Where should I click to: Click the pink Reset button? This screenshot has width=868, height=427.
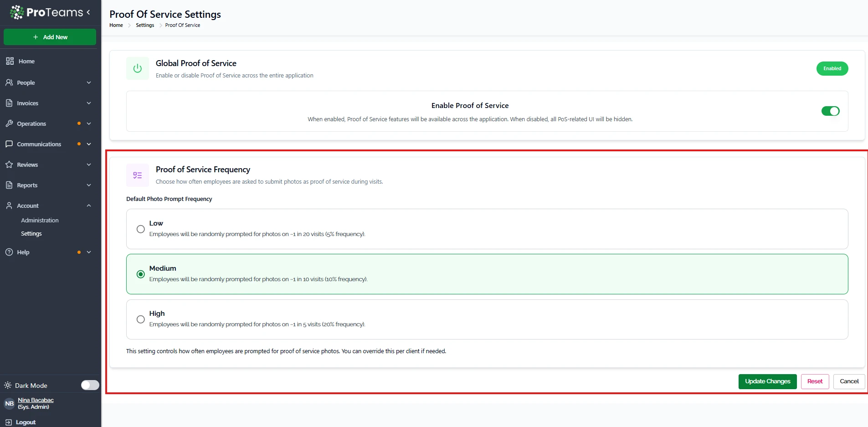(x=815, y=381)
